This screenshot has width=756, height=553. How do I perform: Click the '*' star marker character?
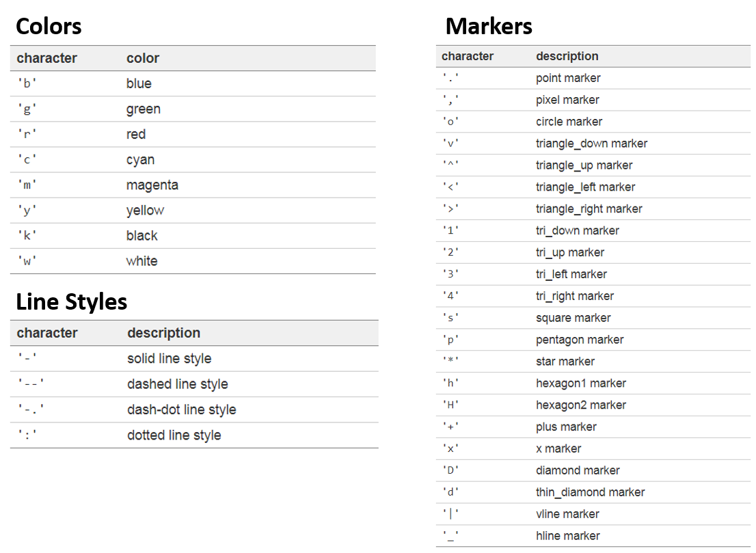[x=451, y=361]
